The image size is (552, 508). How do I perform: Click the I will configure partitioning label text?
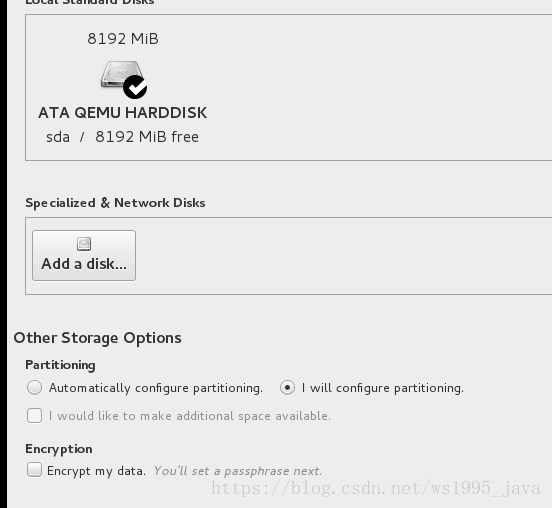[x=383, y=388]
